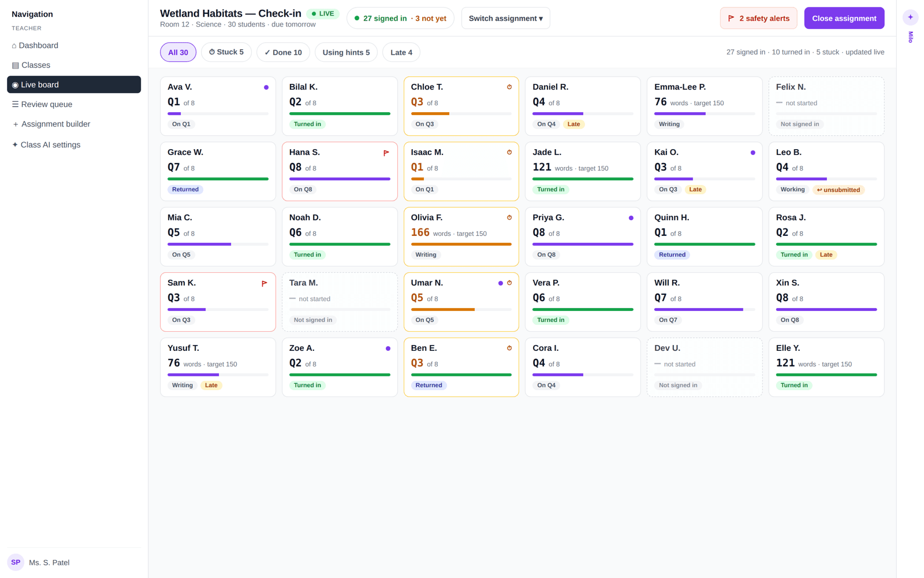
Task: Click the Assignment builder plus icon
Action: [16, 124]
